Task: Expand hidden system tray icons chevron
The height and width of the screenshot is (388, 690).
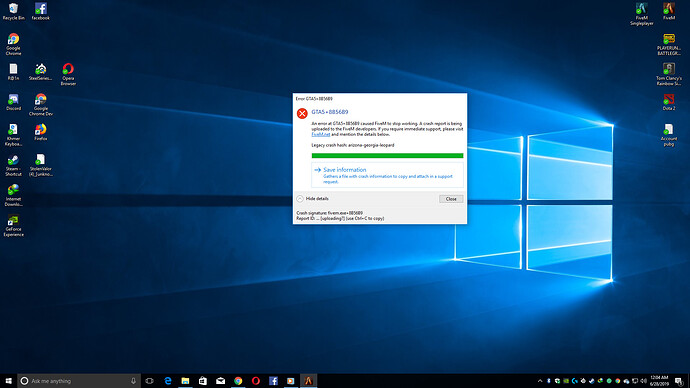Action: (x=540, y=381)
